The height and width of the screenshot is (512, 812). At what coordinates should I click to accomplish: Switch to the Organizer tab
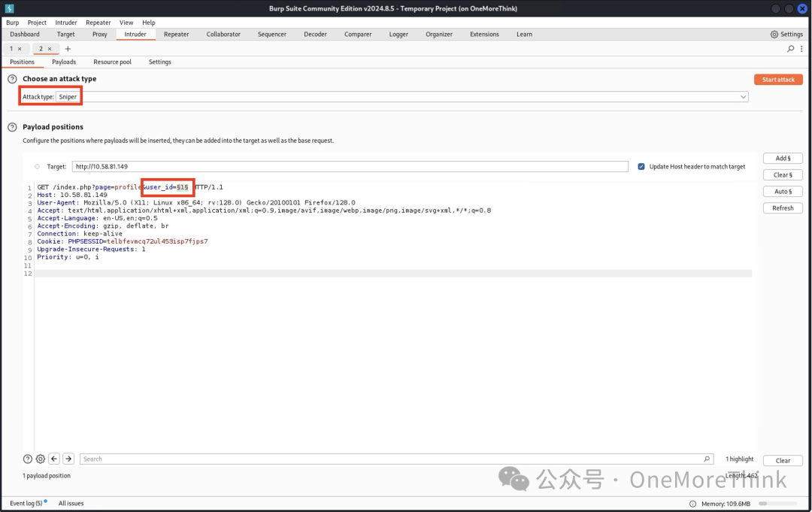point(439,34)
